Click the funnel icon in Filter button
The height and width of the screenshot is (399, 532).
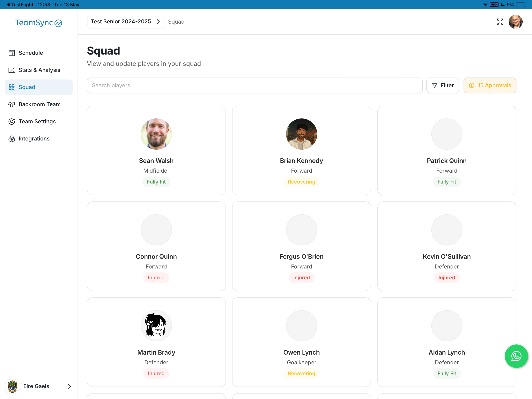(x=434, y=86)
